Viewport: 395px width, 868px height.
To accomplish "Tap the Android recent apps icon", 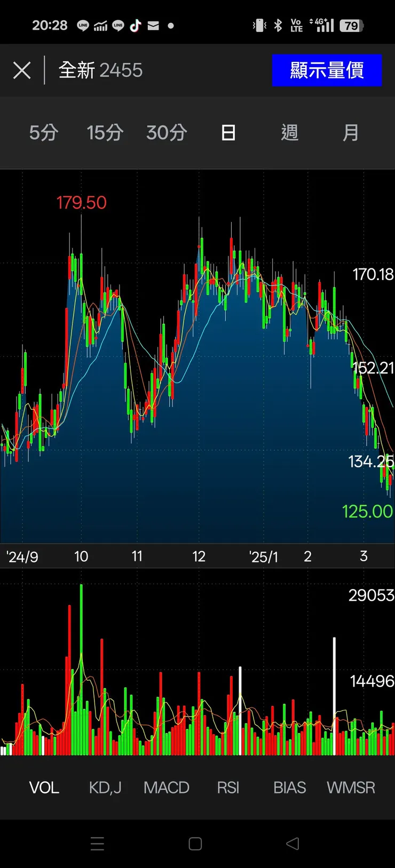I will [97, 843].
